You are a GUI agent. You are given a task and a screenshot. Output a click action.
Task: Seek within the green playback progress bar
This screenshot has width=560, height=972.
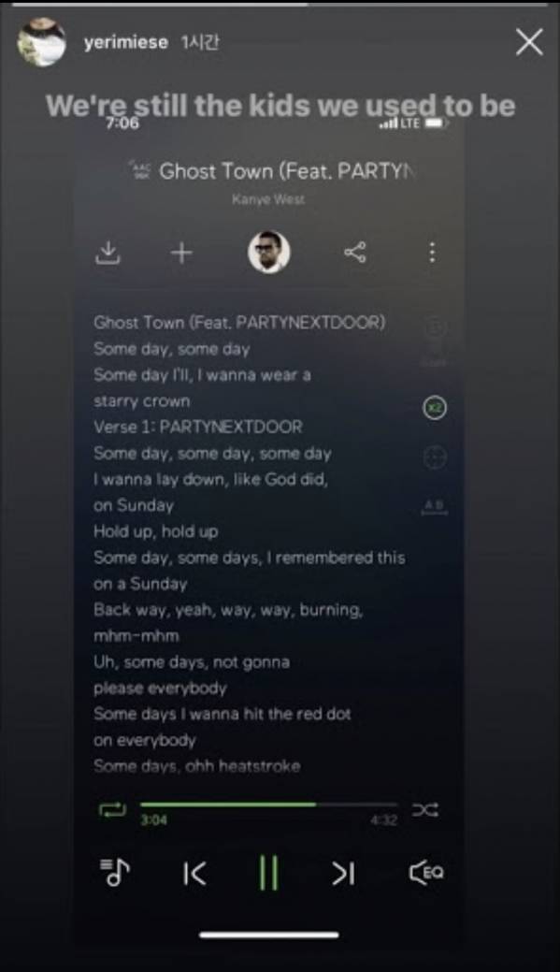pos(269,805)
